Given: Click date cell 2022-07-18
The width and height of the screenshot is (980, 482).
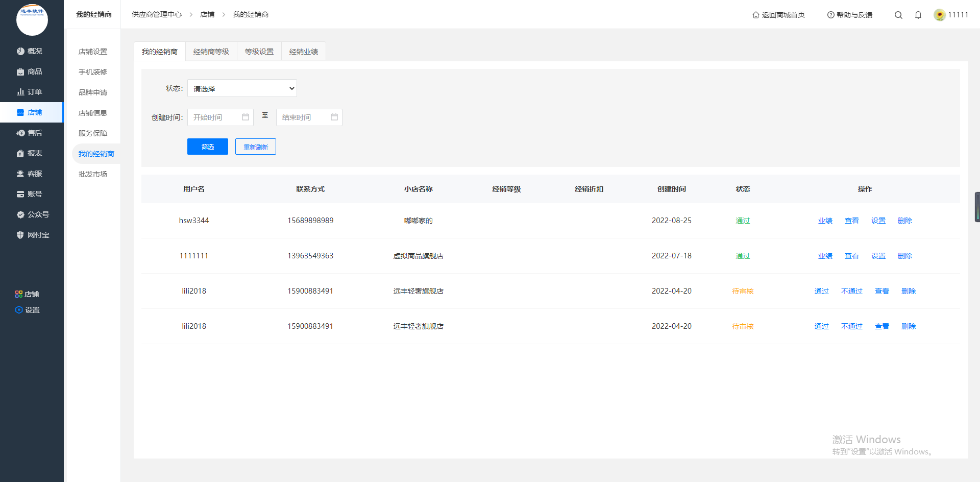Looking at the screenshot, I should tap(672, 256).
